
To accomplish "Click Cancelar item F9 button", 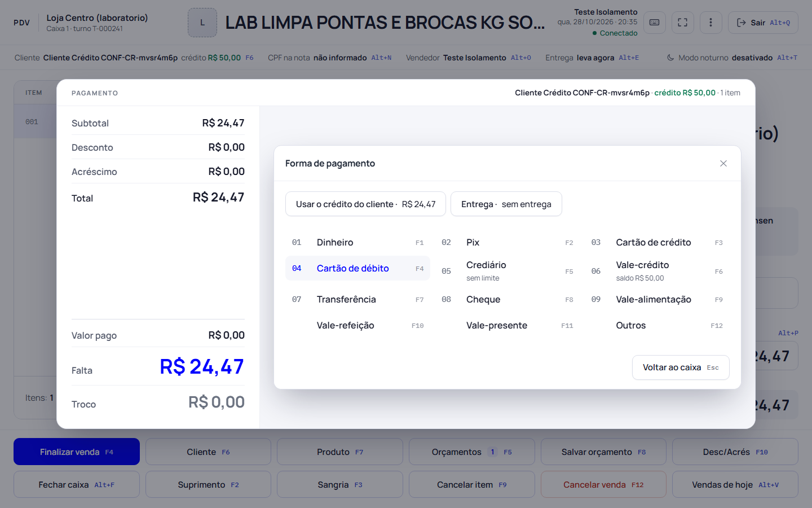I will click(472, 484).
